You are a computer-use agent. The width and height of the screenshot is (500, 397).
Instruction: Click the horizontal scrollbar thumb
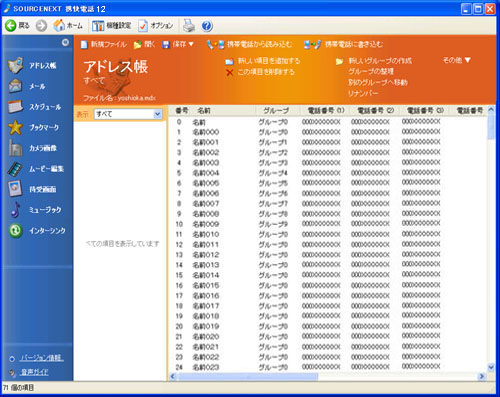[x=248, y=376]
